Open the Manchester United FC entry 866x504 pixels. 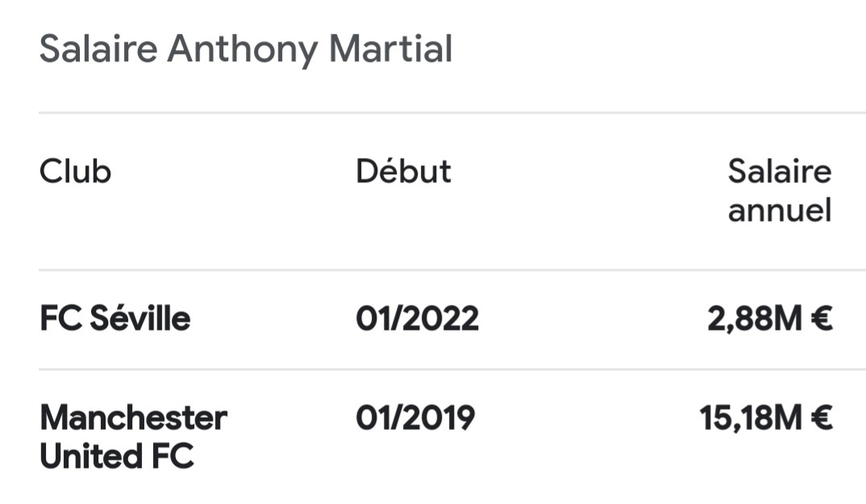(x=133, y=436)
